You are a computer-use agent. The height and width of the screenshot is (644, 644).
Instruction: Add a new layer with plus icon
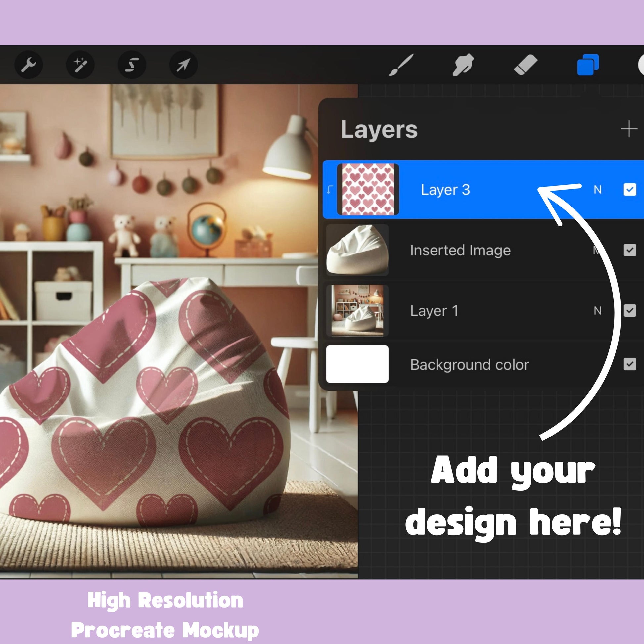629,129
